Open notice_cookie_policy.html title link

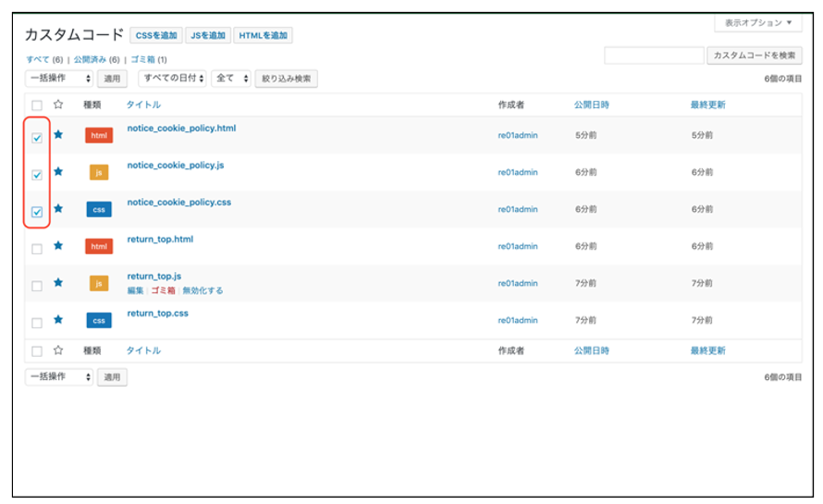[181, 129]
